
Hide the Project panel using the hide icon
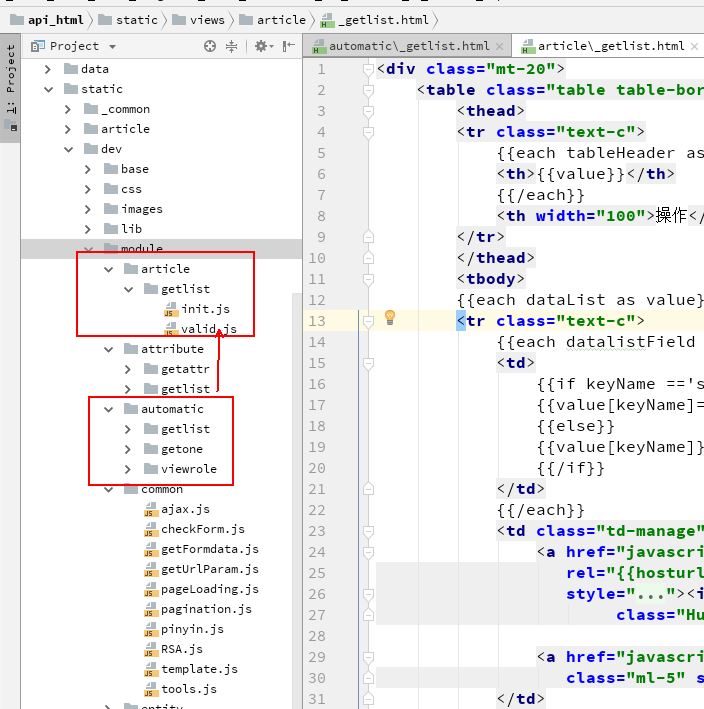coord(288,46)
